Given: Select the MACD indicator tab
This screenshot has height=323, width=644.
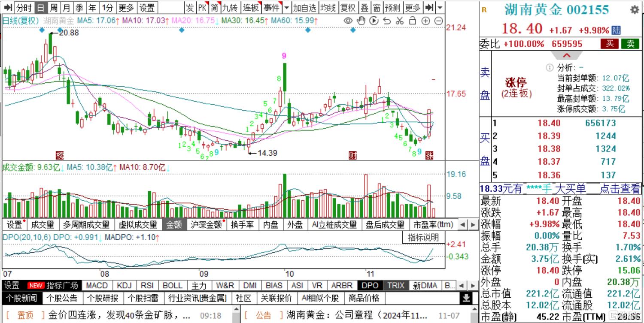Looking at the screenshot, I should click(97, 285).
